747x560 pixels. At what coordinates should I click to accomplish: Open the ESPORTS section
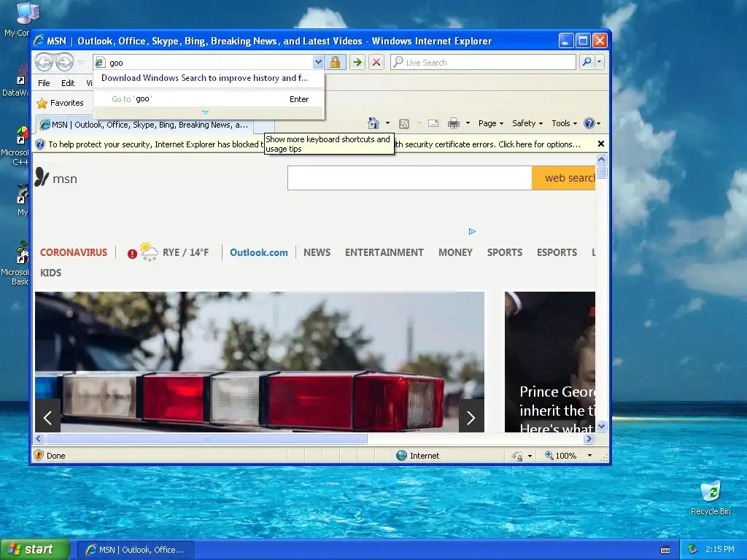coord(557,252)
